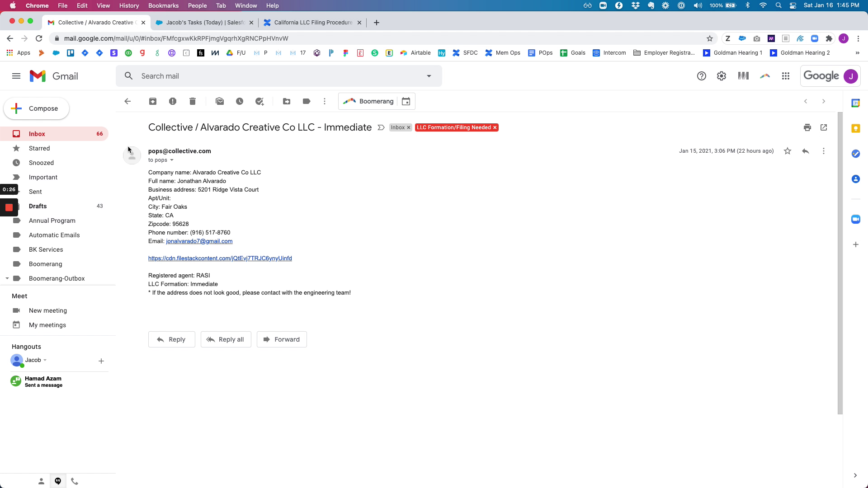Delete the email with the trash icon
The image size is (868, 488).
(193, 101)
